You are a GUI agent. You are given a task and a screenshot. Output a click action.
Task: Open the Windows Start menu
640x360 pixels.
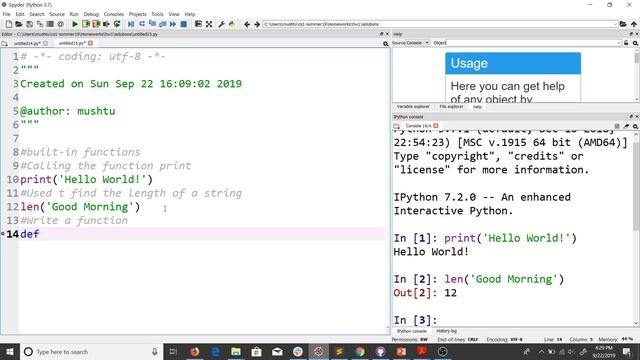[10, 351]
